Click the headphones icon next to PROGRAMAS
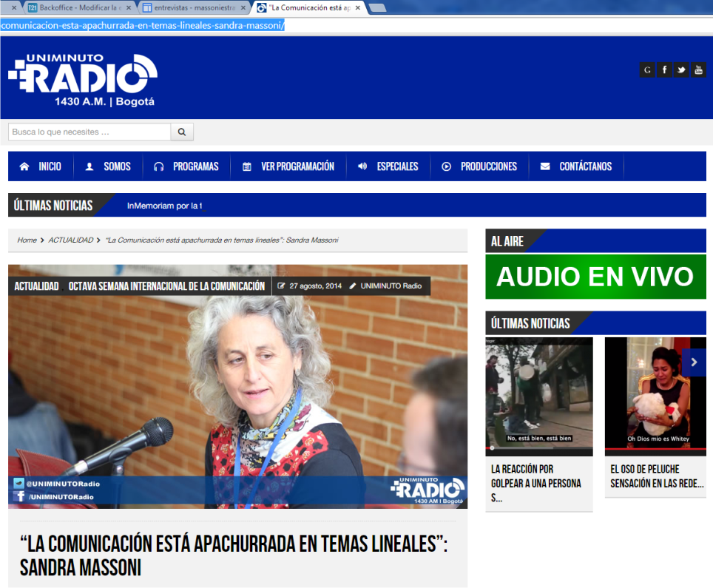This screenshot has width=713, height=588. (x=158, y=166)
